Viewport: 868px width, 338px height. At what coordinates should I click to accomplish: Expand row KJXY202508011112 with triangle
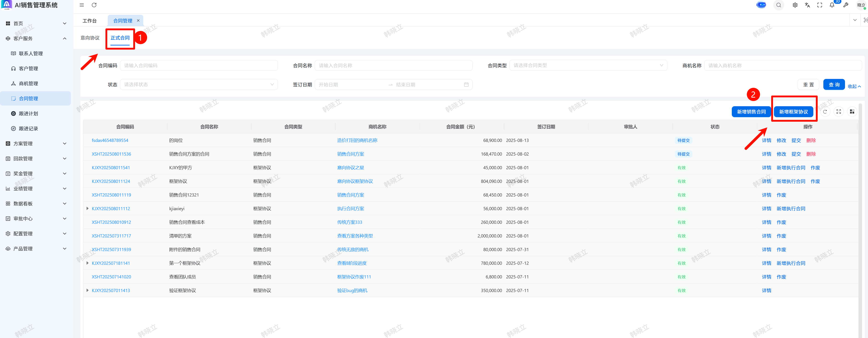(87, 208)
